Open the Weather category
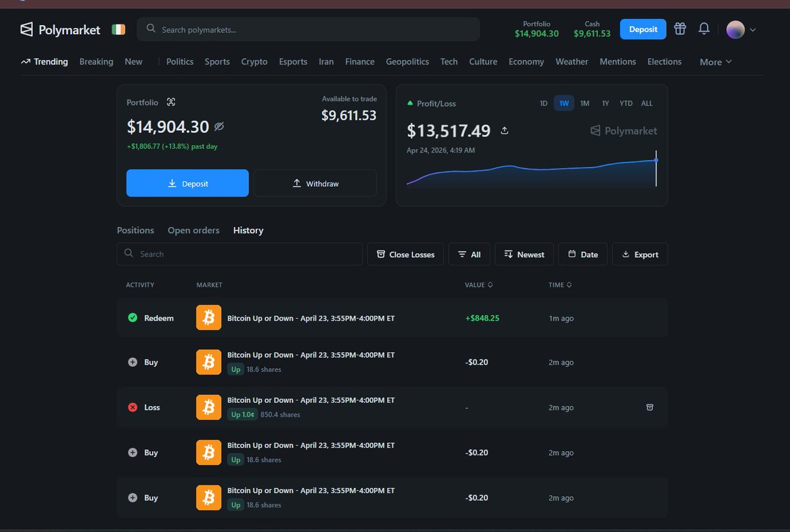This screenshot has width=790, height=532. coord(572,61)
